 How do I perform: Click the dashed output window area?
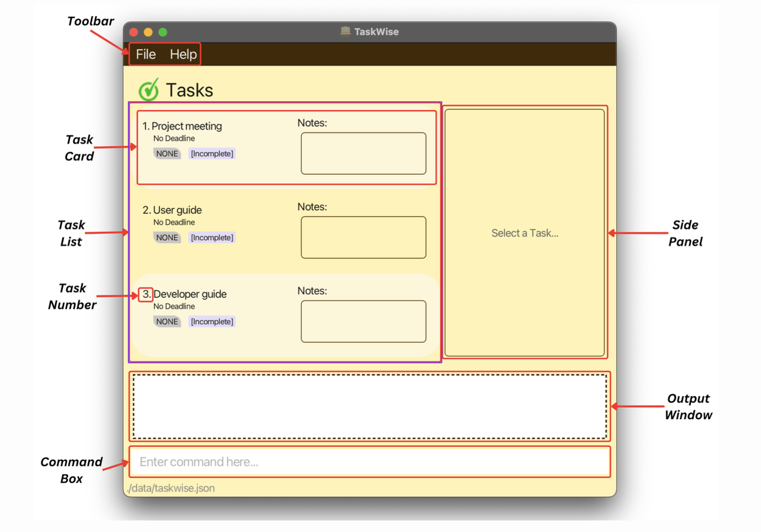(370, 406)
